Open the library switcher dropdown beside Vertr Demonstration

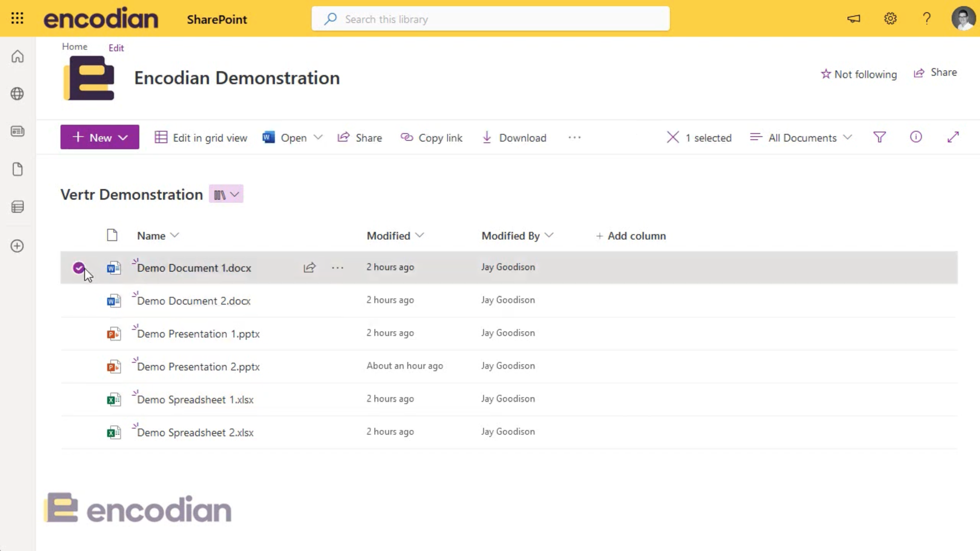tap(226, 194)
